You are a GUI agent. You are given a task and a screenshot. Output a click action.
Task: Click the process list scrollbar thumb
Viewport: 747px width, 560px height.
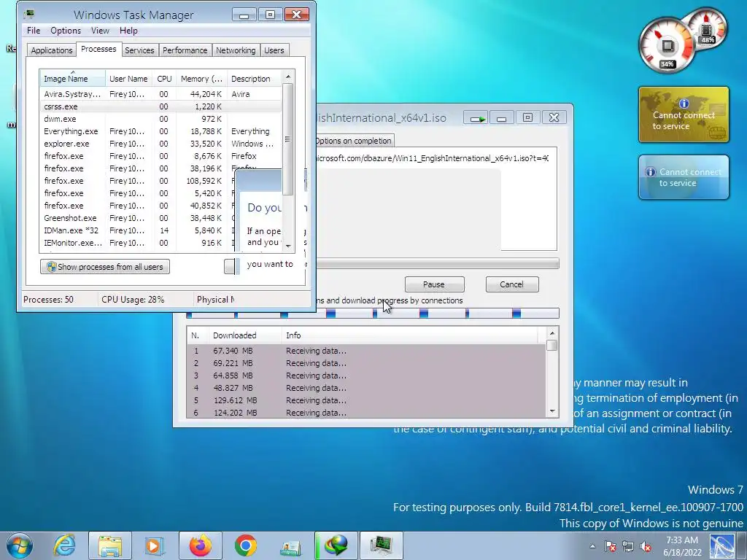click(287, 139)
